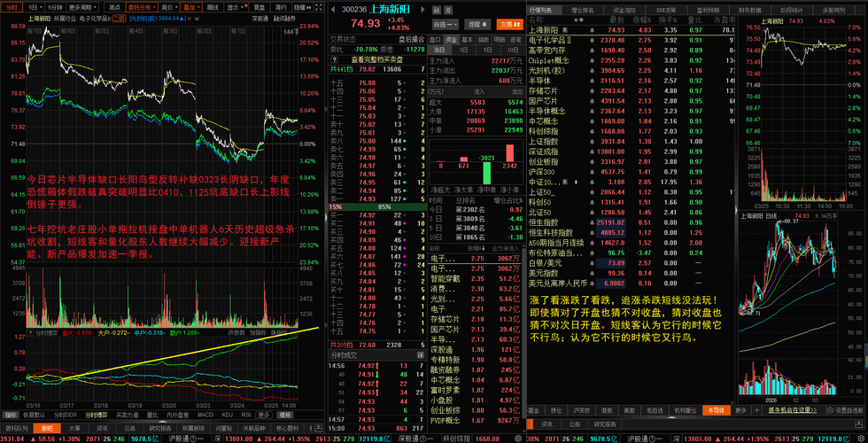Viewport: 868px width, 443px height.
Task: Open the 大事 tab at bottom
Action: (74, 428)
